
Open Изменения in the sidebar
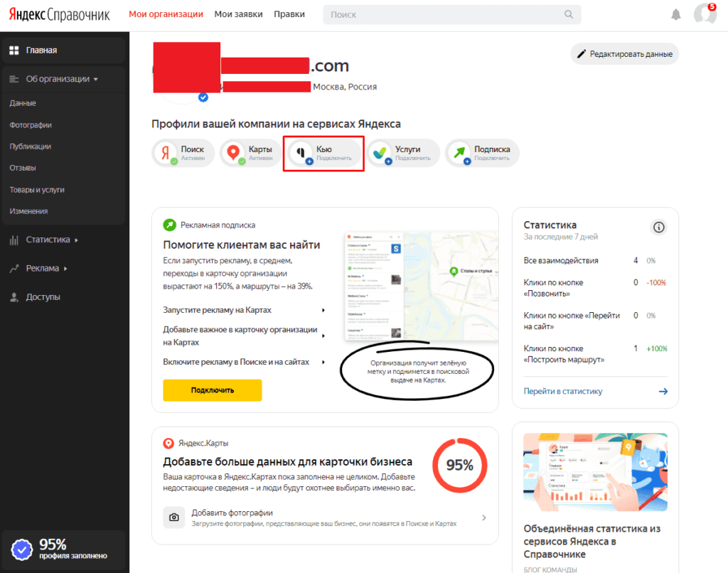point(28,211)
